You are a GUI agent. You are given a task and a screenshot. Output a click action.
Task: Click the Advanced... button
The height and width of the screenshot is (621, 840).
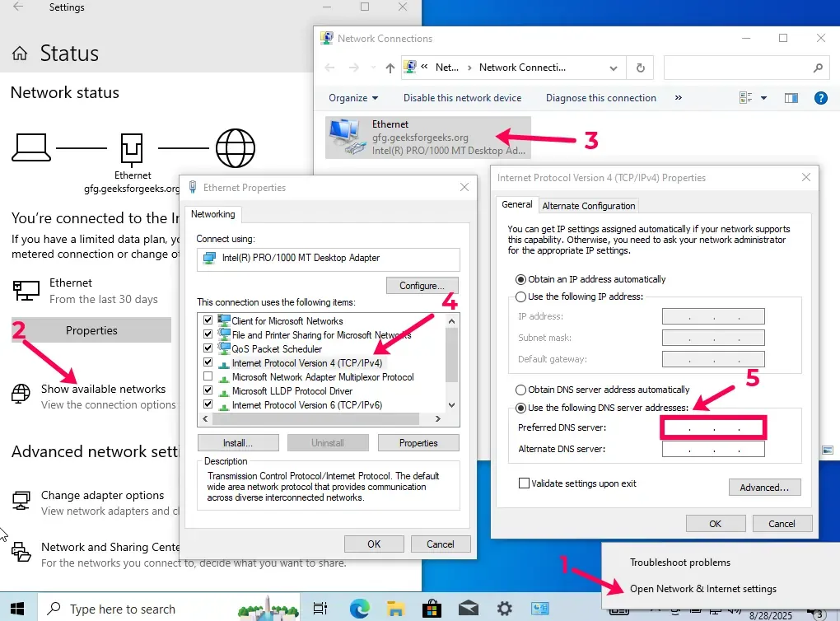[764, 488]
